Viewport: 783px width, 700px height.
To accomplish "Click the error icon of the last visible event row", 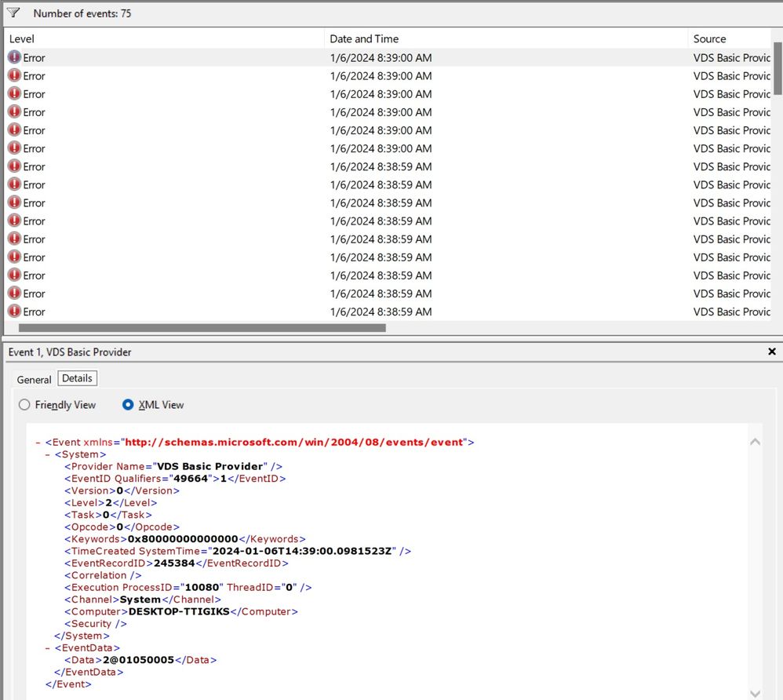I will (x=14, y=312).
